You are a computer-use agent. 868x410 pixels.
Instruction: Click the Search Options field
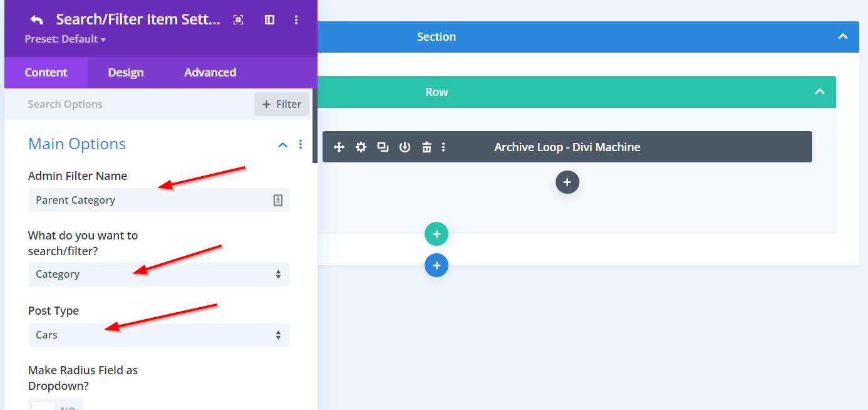coord(125,104)
